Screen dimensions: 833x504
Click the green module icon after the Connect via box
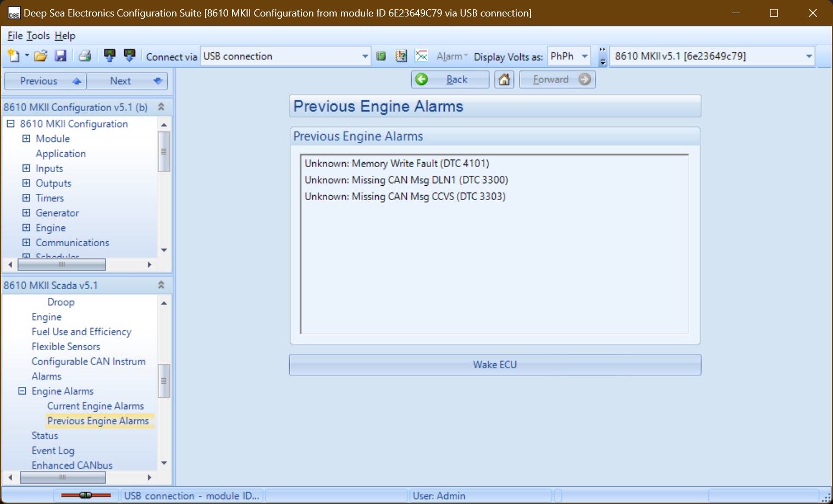pos(381,56)
